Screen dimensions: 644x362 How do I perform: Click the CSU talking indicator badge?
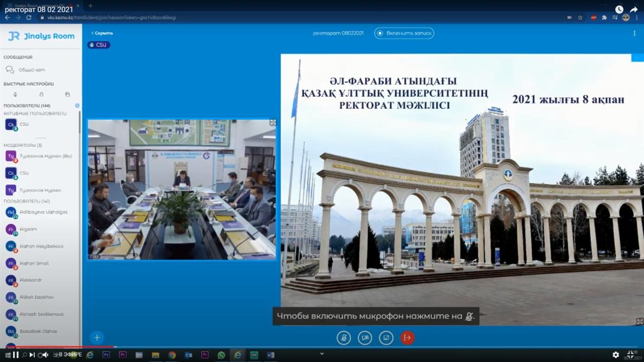coord(99,45)
